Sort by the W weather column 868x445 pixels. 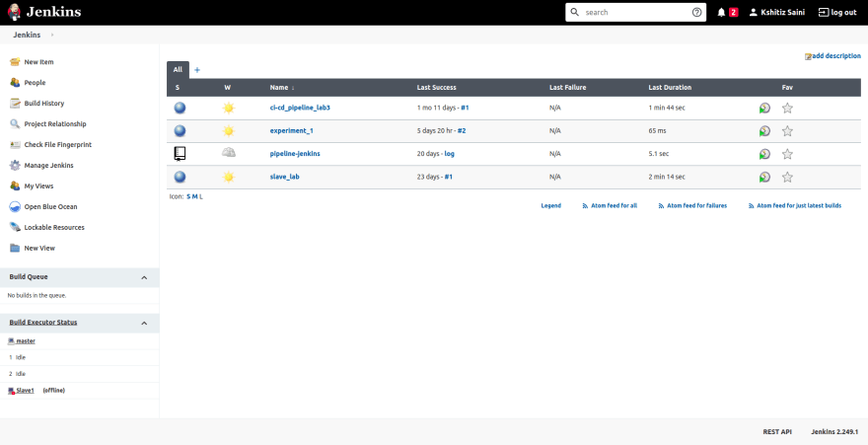pyautogui.click(x=228, y=88)
